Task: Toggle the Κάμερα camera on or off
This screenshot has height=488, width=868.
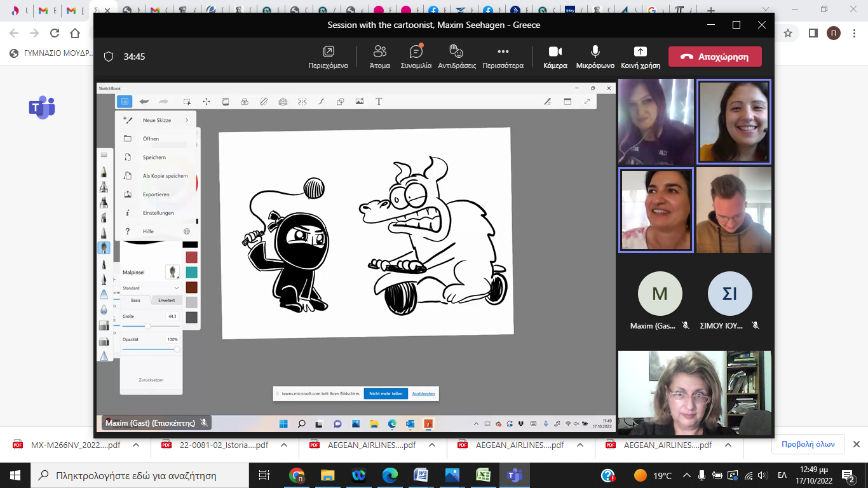Action: (x=555, y=57)
